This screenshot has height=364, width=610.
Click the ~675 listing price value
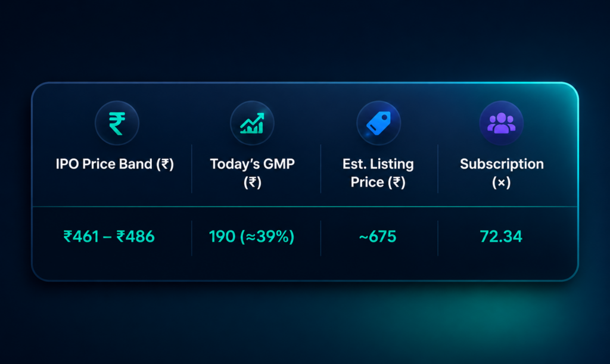click(378, 237)
